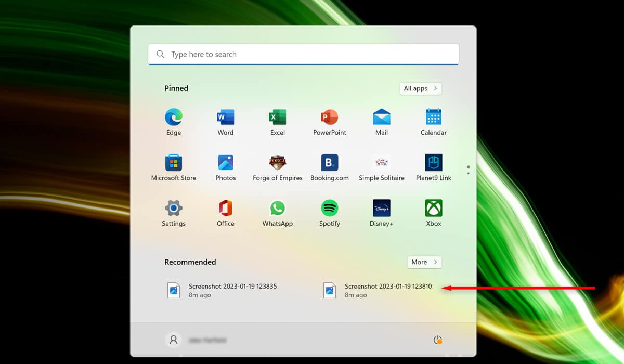
Task: Click the All apps button
Action: point(421,88)
